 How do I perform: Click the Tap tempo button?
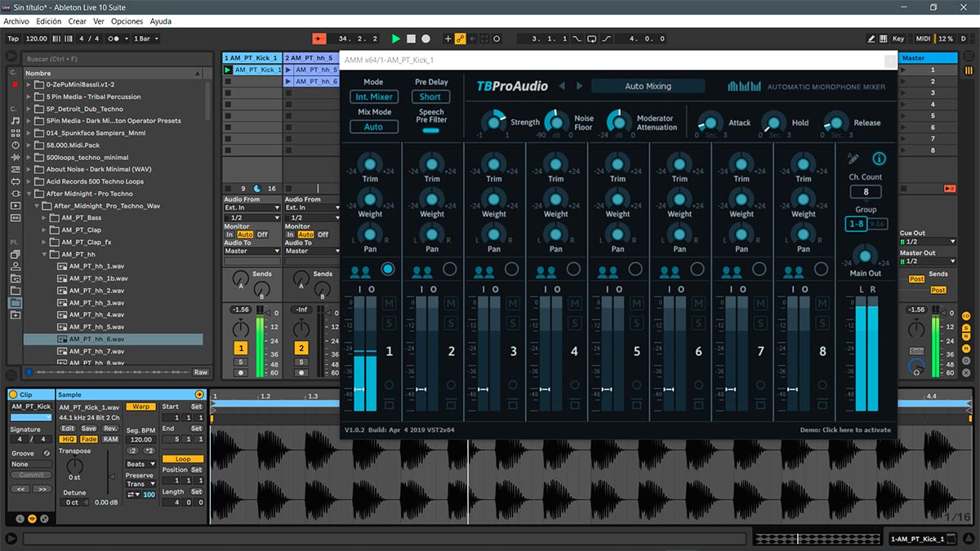click(x=13, y=38)
